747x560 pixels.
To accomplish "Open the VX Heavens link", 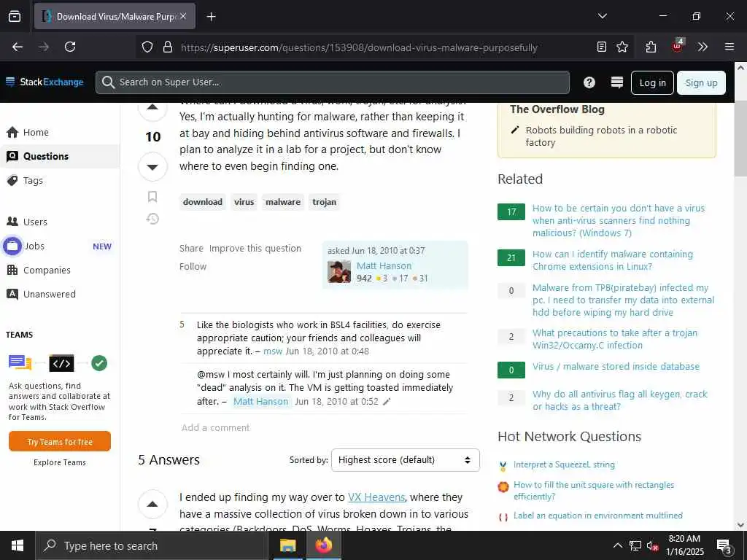I will [376, 497].
